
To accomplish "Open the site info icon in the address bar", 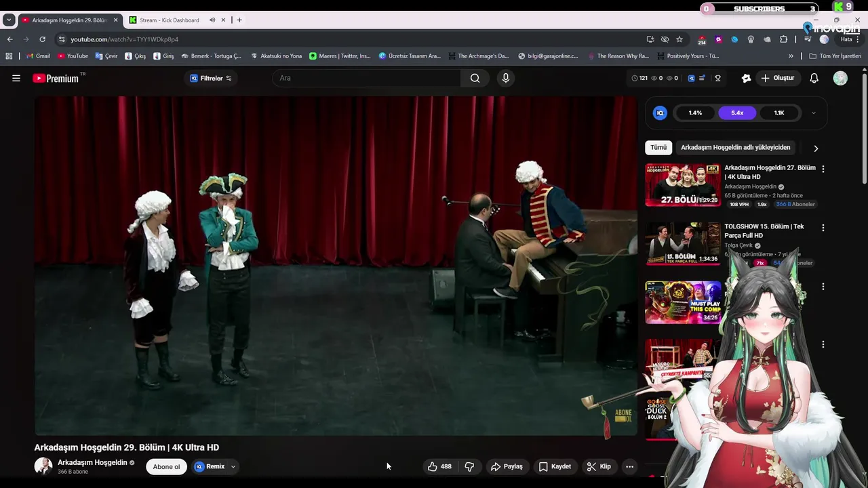I will click(x=62, y=39).
